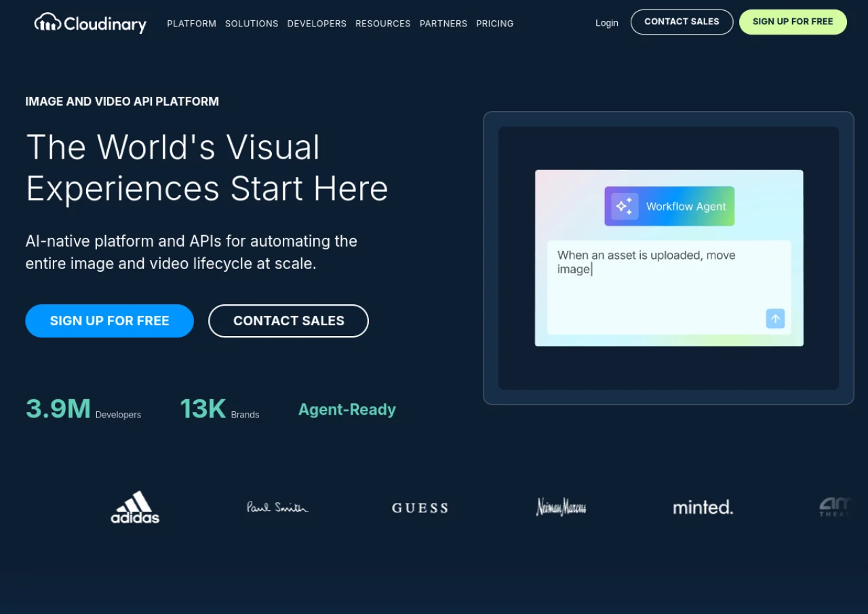Open the Partners menu
Screen dimensions: 868x614
coord(443,23)
